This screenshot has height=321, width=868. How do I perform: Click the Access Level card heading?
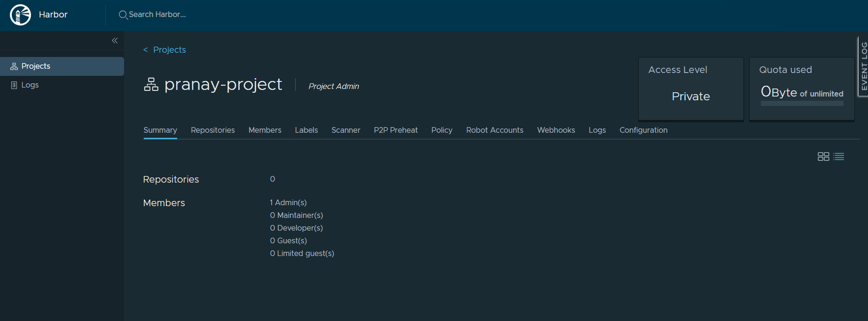(x=678, y=70)
